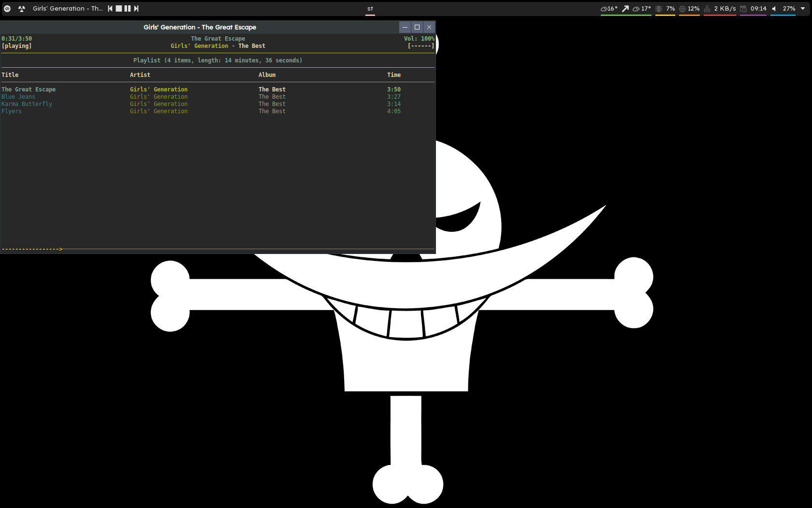
Task: Click the 09:14 clock time
Action: click(x=758, y=9)
